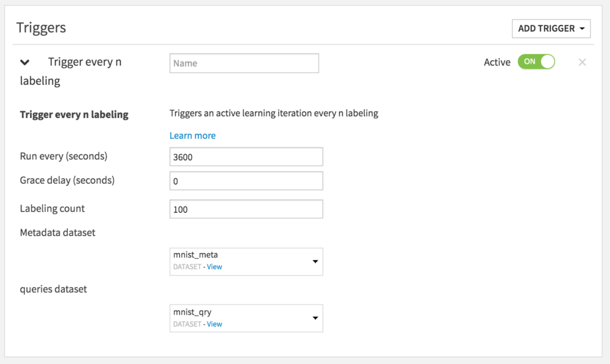The width and height of the screenshot is (610, 364).
Task: Select the Grace delay (seconds) field
Action: pyautogui.click(x=246, y=181)
